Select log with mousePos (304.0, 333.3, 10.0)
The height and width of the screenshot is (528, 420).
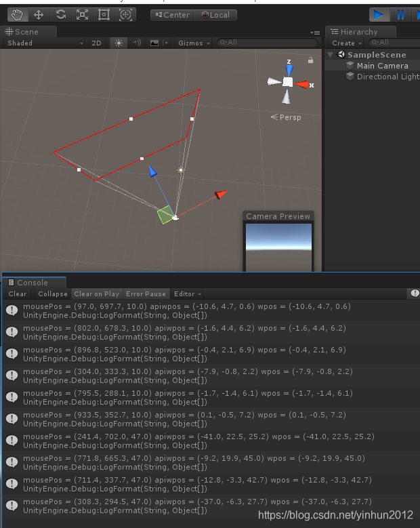[211, 375]
